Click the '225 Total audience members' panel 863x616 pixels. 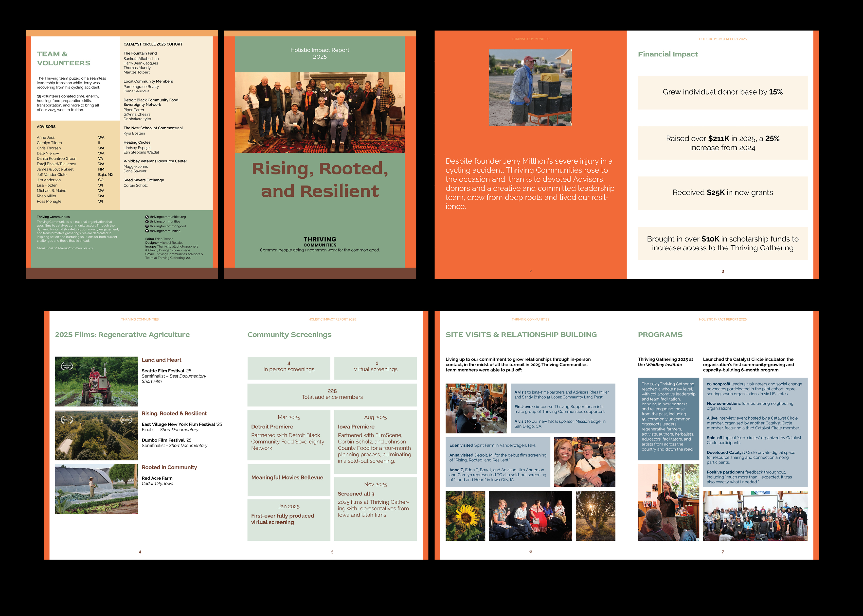(x=332, y=395)
